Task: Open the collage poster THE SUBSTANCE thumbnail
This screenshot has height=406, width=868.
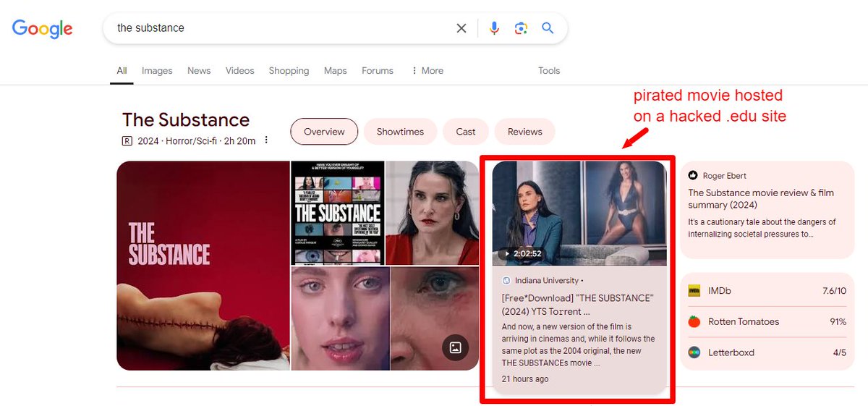Action: tap(337, 213)
